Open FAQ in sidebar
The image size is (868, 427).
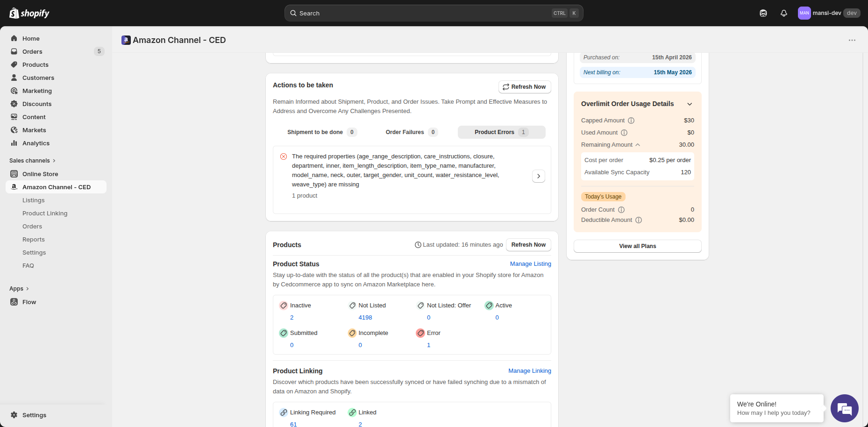coord(28,265)
